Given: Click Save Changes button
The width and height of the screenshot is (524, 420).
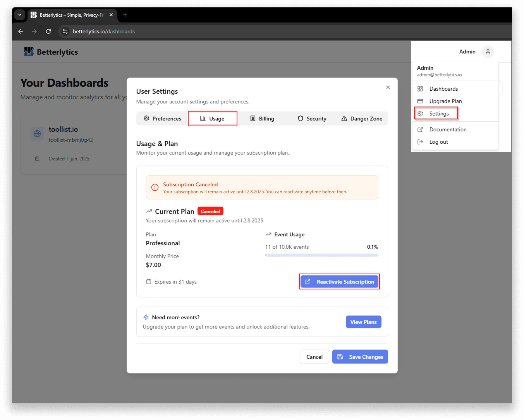Looking at the screenshot, I should (360, 357).
